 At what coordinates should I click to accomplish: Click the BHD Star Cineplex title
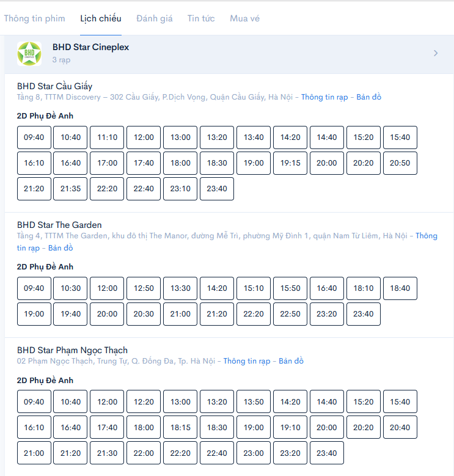91,47
